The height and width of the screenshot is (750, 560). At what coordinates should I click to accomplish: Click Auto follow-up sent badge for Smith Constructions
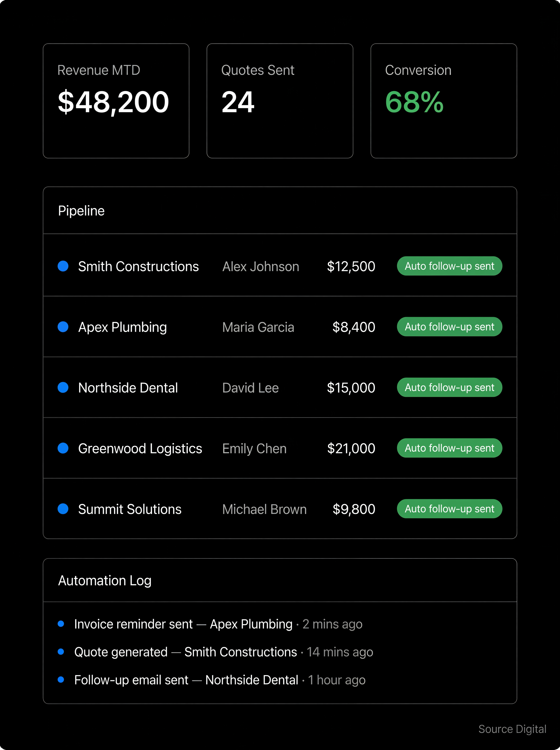(449, 266)
